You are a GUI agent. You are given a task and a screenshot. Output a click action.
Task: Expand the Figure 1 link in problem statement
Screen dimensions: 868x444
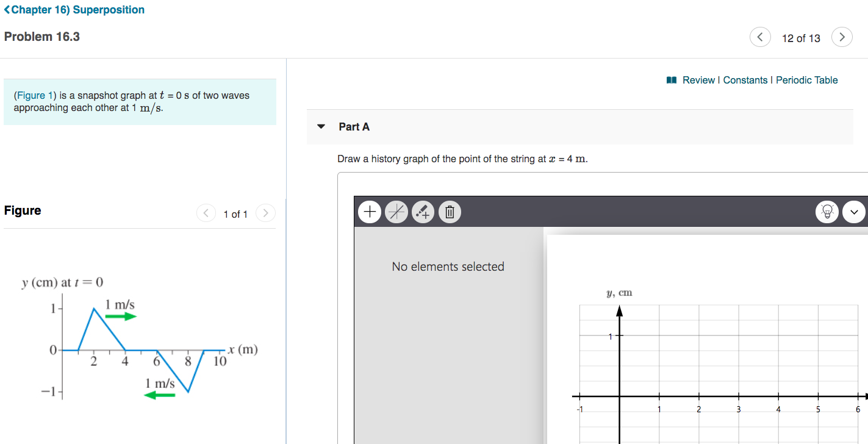[x=34, y=95]
